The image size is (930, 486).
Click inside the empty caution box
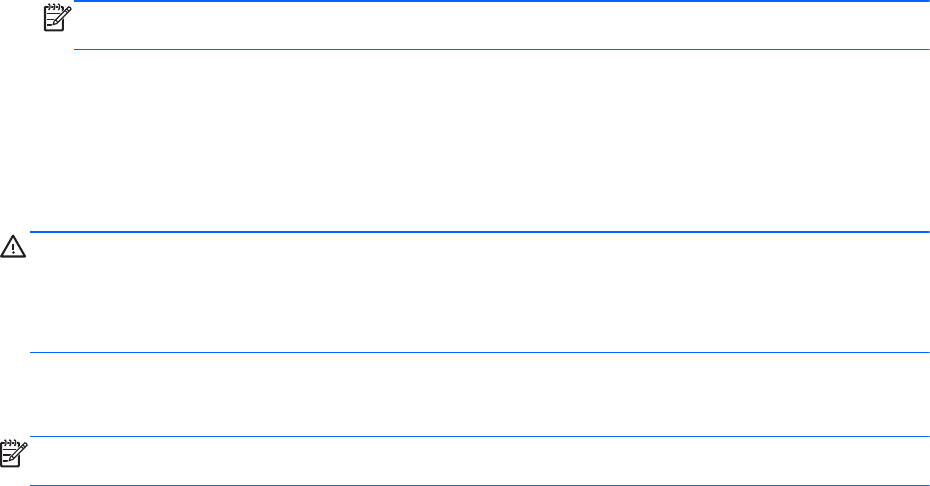480,292
